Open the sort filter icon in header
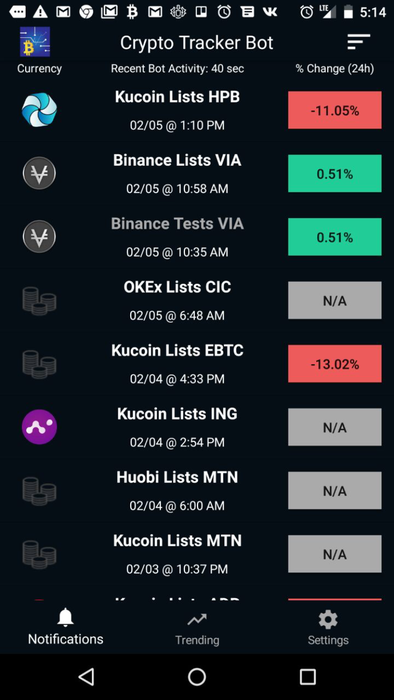Viewport: 394px width, 700px height. click(x=359, y=42)
